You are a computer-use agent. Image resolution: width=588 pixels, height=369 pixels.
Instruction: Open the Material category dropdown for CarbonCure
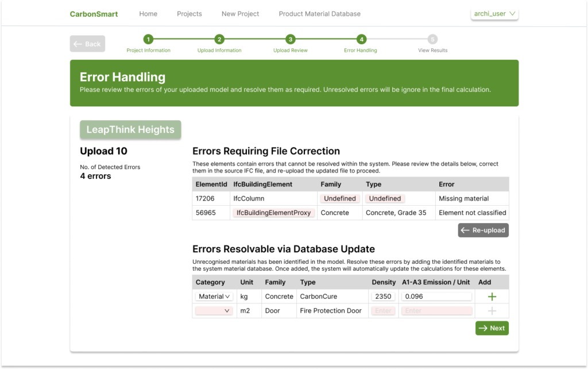coord(214,296)
